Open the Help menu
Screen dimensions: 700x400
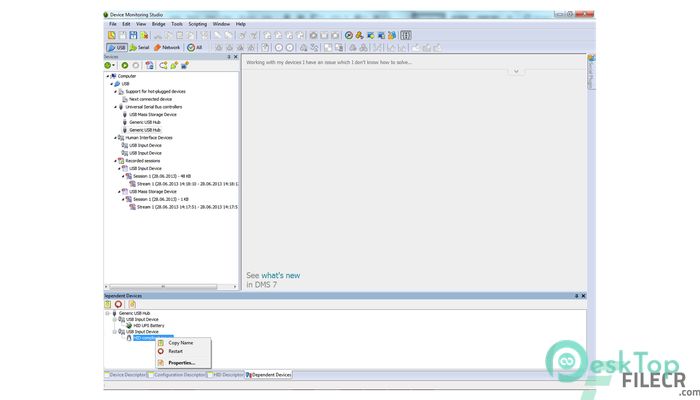[241, 24]
